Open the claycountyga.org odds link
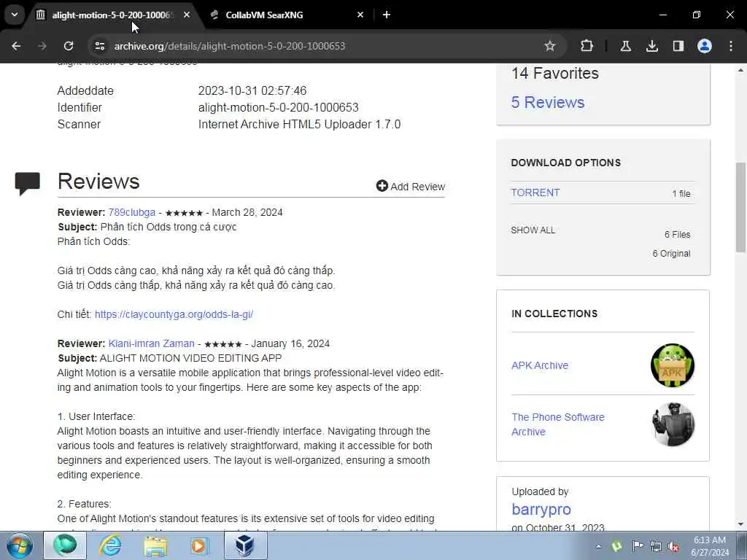The image size is (747, 560). (x=174, y=314)
